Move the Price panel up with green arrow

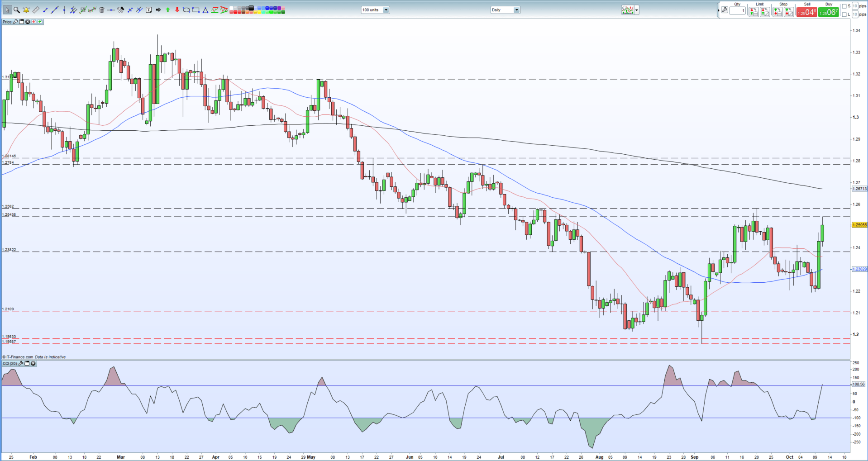pyautogui.click(x=40, y=22)
